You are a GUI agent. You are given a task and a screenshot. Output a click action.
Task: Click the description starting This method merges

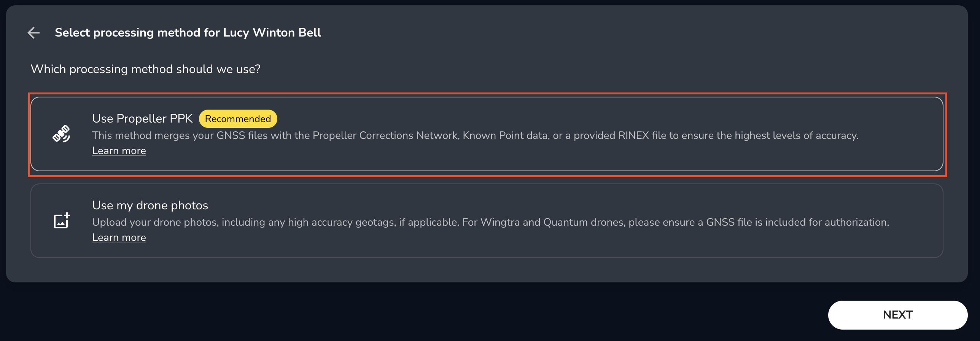[x=475, y=135]
